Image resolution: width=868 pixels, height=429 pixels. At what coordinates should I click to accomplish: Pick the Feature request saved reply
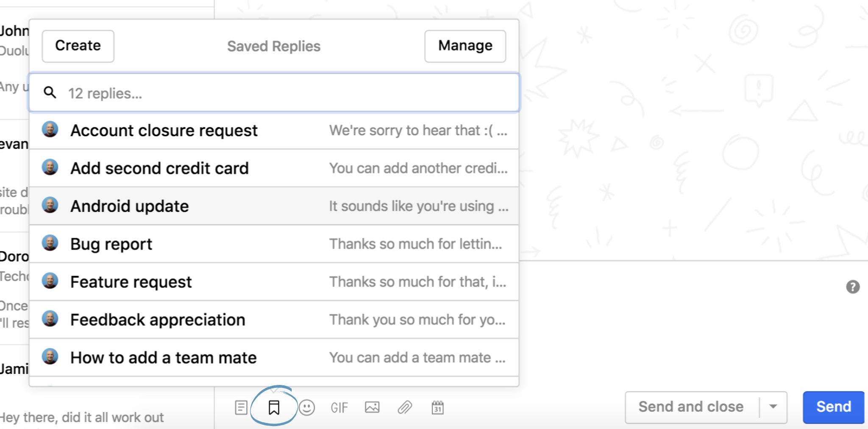[274, 282]
